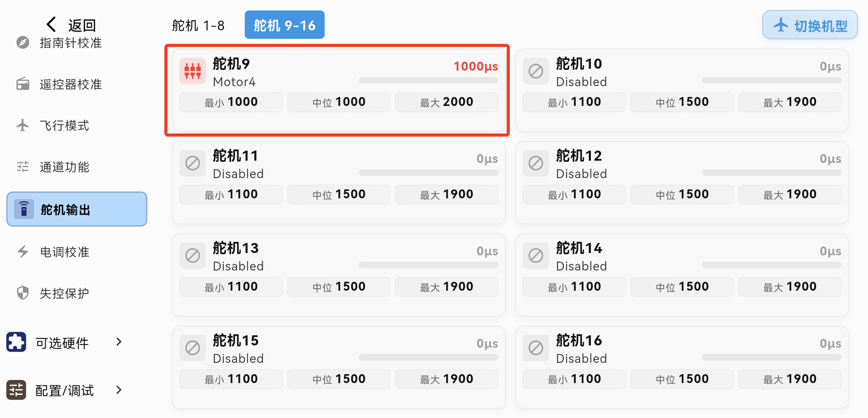Select the 舵机 9-16 tab

[x=285, y=26]
